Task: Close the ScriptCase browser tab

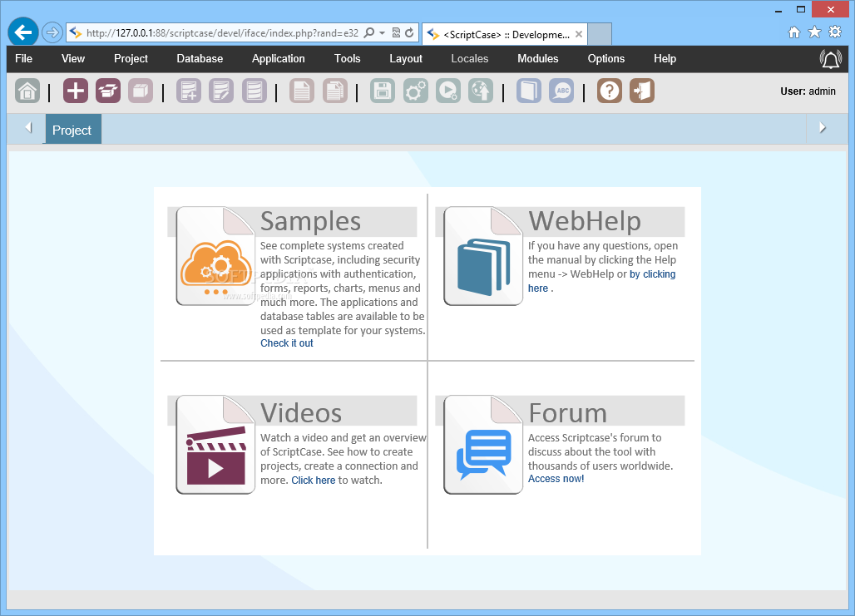Action: click(579, 34)
